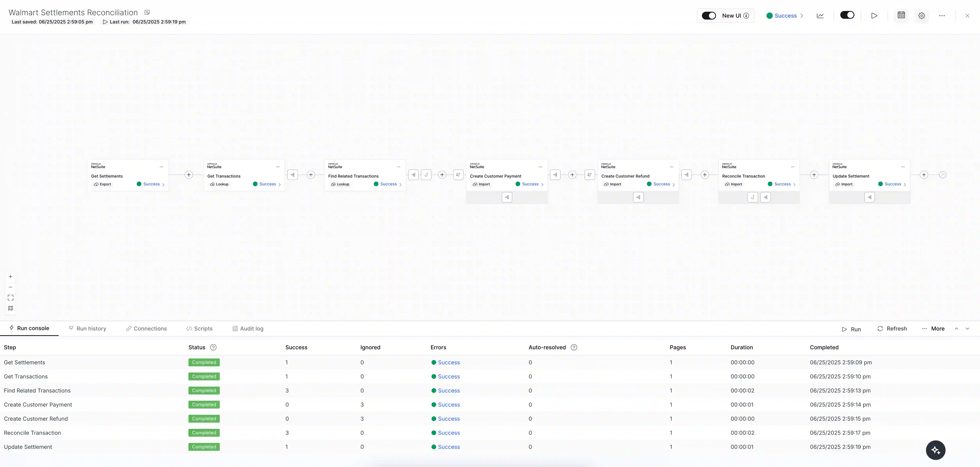
Task: Click the Refresh button in console
Action: click(892, 329)
